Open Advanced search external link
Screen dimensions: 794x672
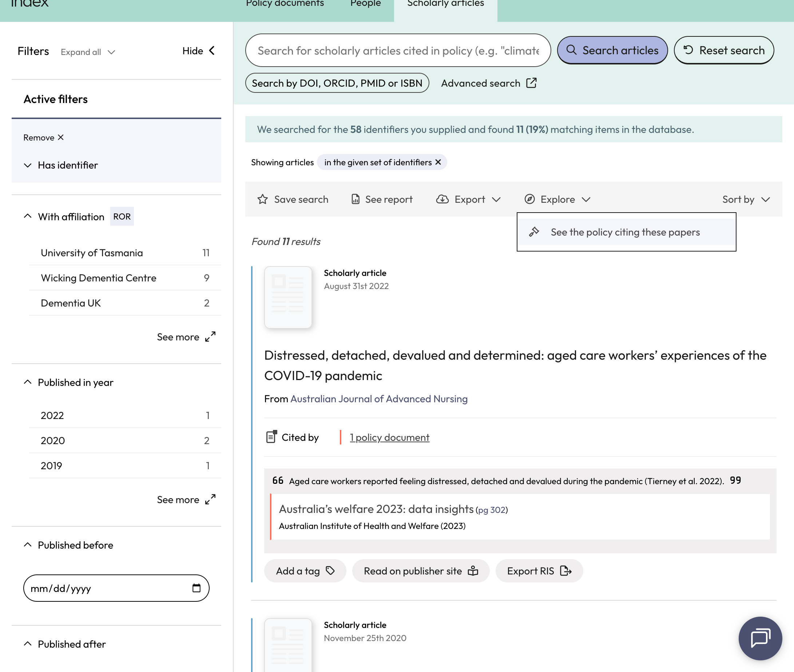tap(489, 83)
